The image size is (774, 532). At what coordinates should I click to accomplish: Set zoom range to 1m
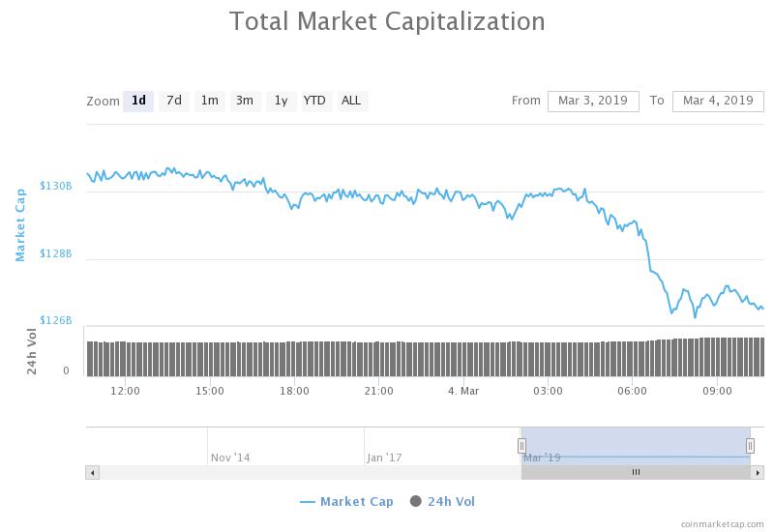click(209, 101)
